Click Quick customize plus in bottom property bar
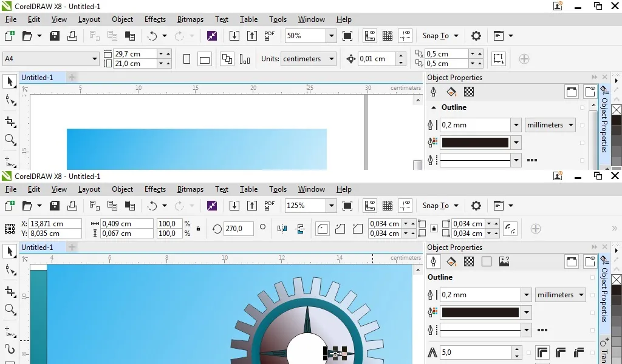Image resolution: width=622 pixels, height=364 pixels. click(x=536, y=229)
